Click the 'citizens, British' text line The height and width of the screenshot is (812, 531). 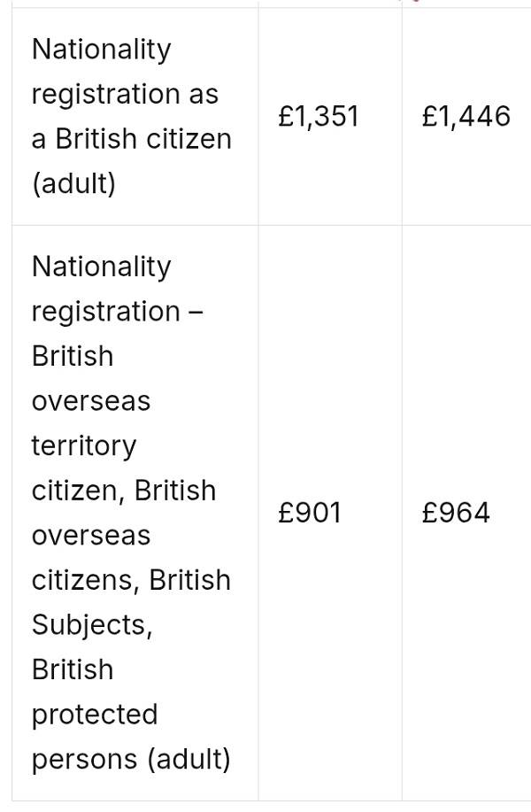click(131, 580)
